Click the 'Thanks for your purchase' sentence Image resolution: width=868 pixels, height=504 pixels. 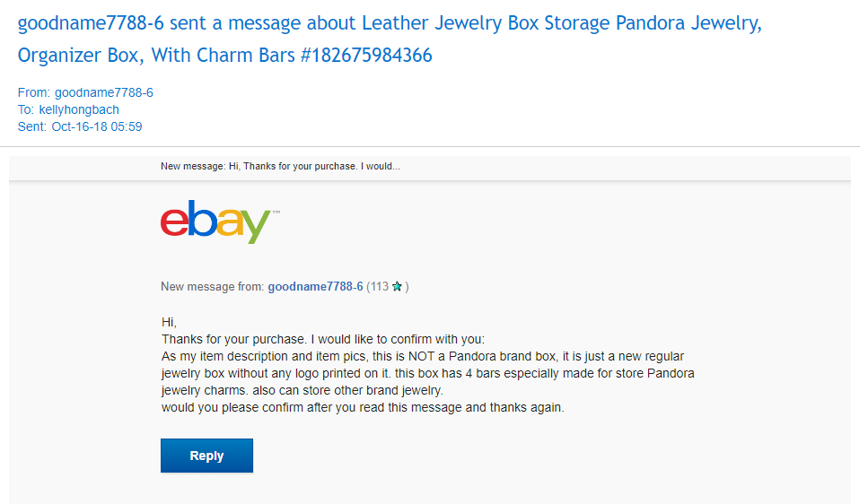tap(323, 339)
